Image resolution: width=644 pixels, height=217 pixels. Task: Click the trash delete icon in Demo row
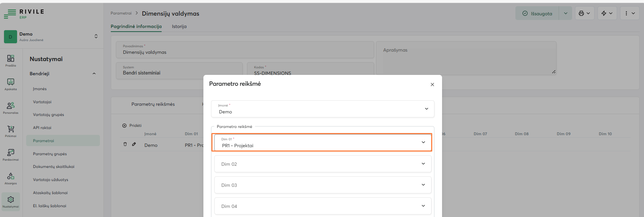125,144
